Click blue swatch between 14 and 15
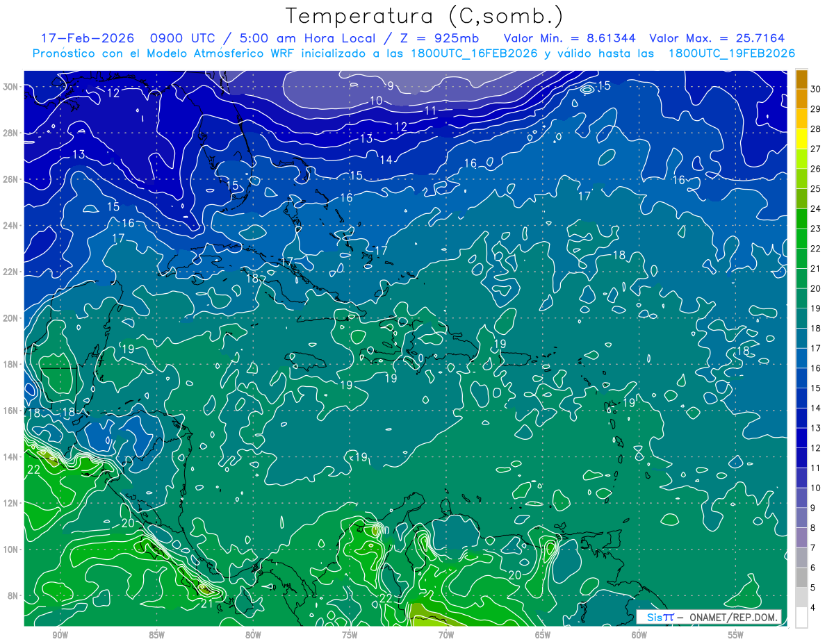This screenshot has width=834, height=644. point(801,398)
